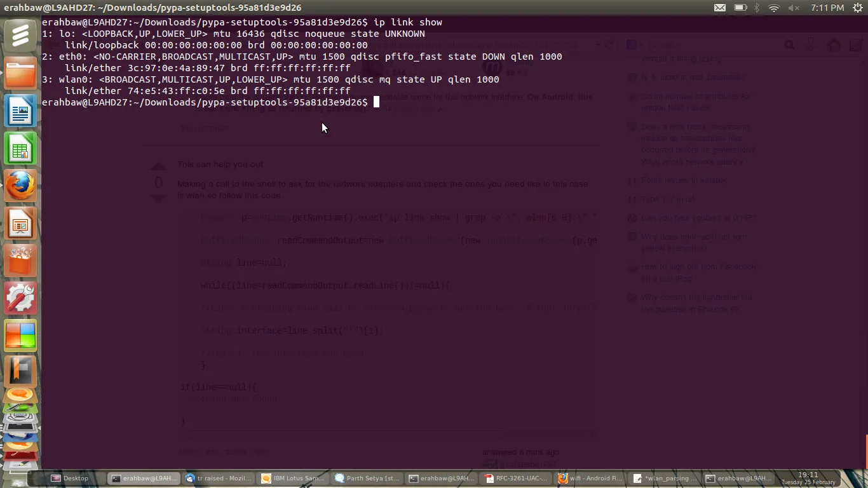Image resolution: width=868 pixels, height=488 pixels.
Task: Switch to 'tr raised - Mozil...' taskbar window
Action: pos(220,478)
